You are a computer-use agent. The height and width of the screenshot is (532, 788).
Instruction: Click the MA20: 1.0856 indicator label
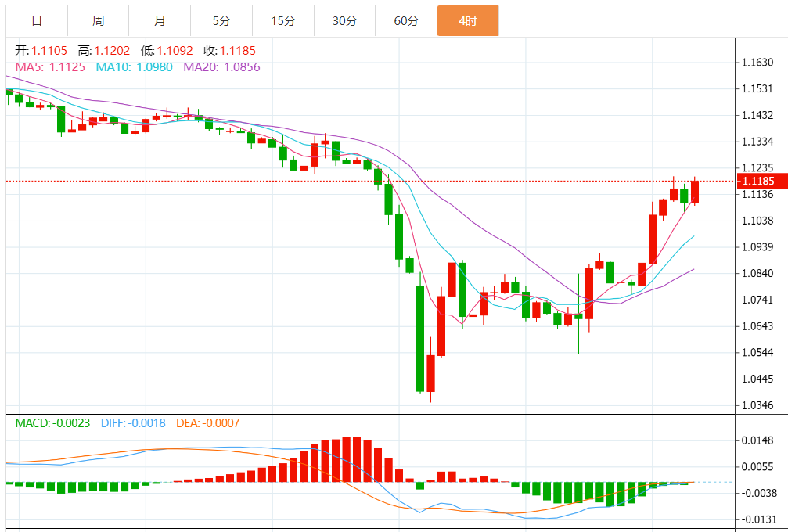click(x=221, y=67)
